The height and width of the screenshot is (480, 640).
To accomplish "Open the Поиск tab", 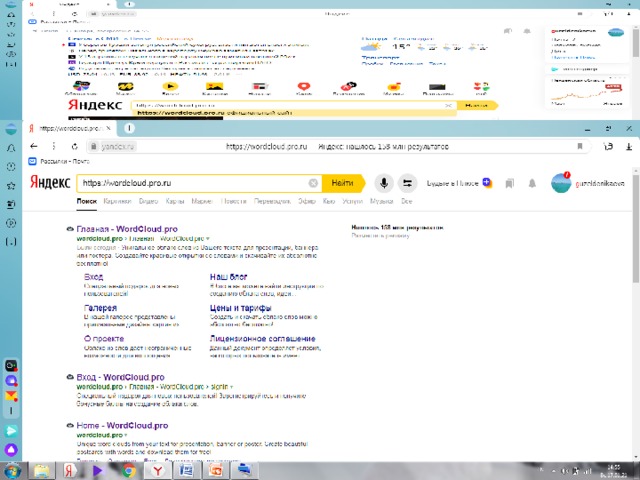I will coord(87,201).
